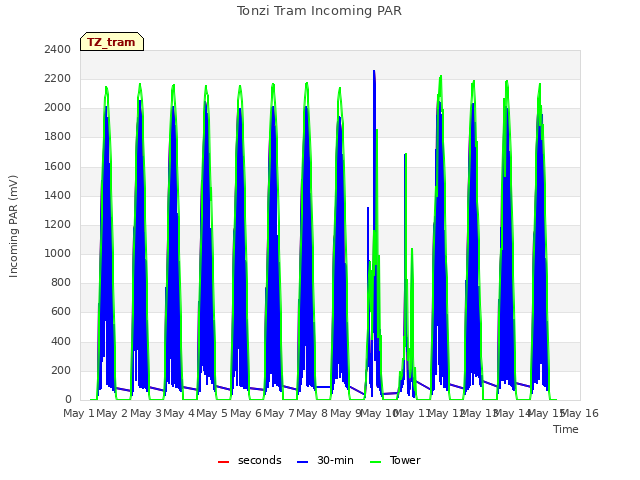Toggle the seconds series in legend
The image size is (640, 480).
point(249,460)
